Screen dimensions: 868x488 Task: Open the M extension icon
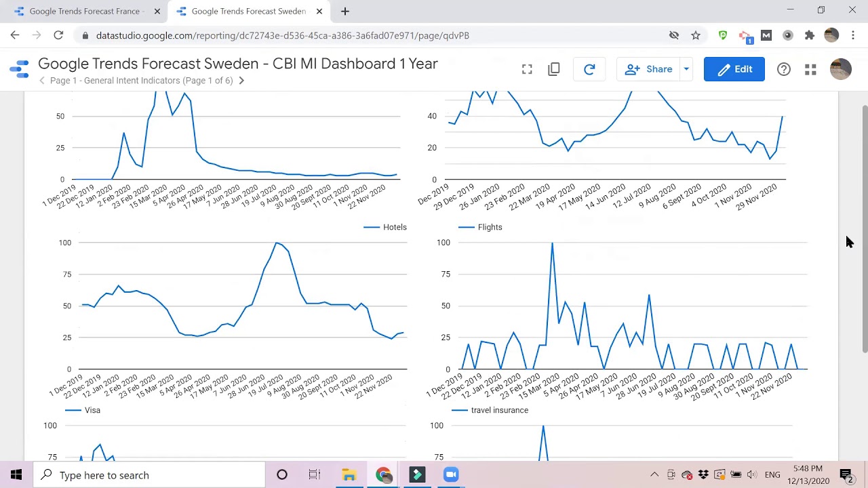coord(766,35)
